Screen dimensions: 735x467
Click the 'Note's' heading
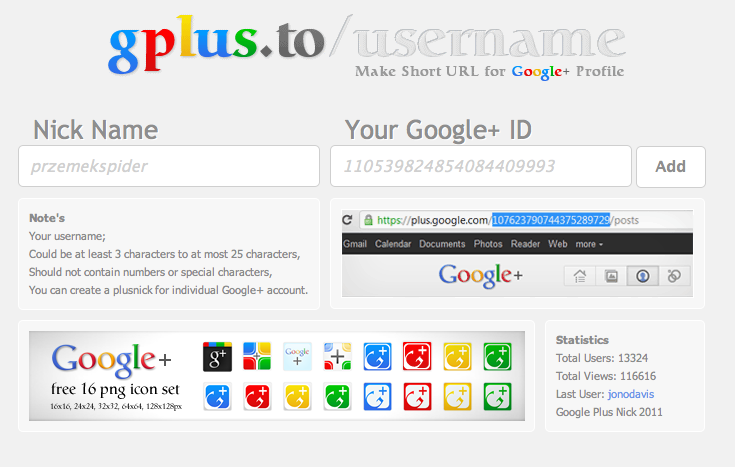tap(47, 218)
